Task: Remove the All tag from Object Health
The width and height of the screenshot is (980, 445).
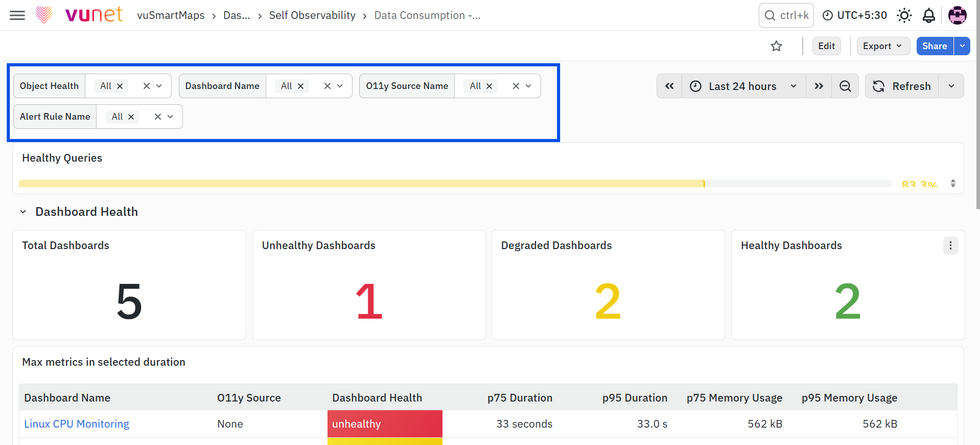Action: [120, 86]
